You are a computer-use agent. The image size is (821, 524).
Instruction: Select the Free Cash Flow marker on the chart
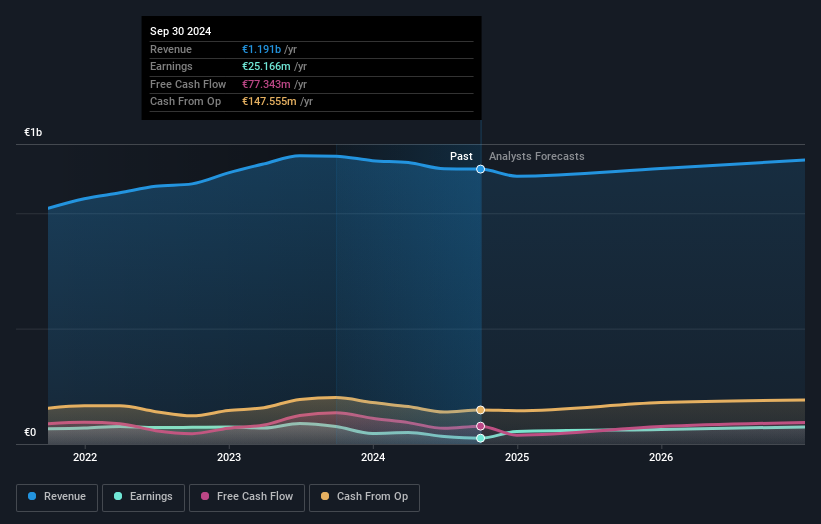[481, 426]
